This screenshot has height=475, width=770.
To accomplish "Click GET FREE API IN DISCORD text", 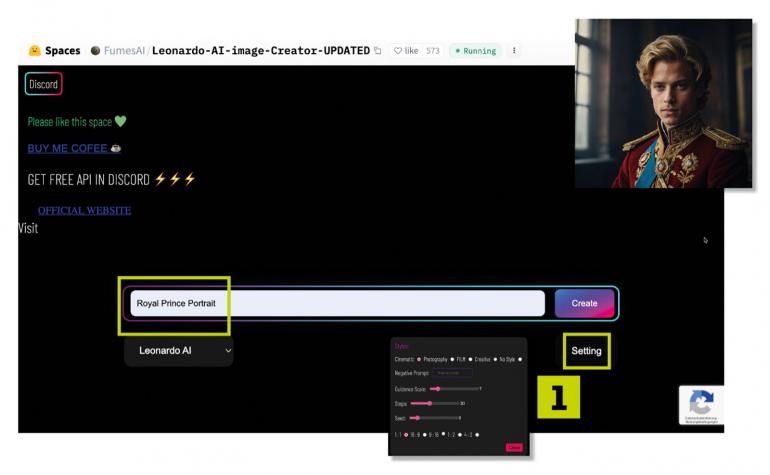I will 88,179.
